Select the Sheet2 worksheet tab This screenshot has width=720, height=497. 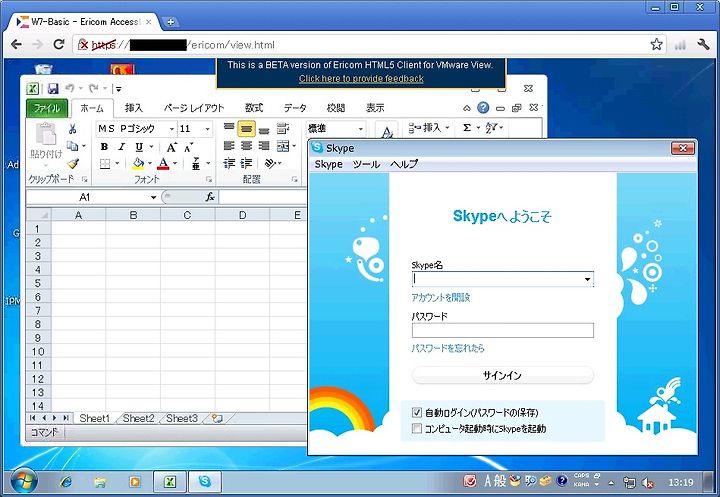pos(138,418)
